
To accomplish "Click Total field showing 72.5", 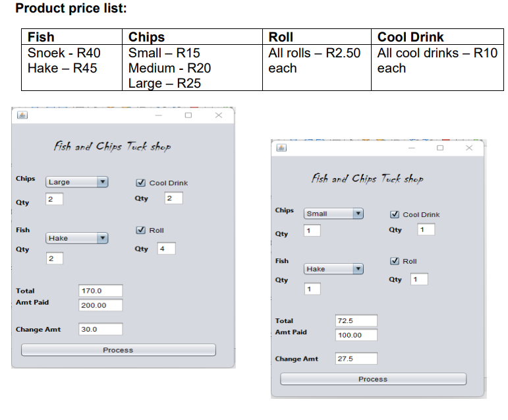I will [x=356, y=320].
